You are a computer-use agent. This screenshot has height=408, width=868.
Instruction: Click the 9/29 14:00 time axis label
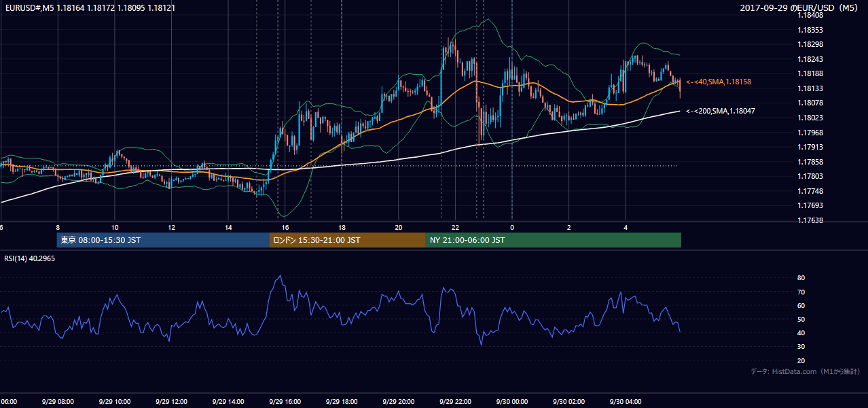227,401
